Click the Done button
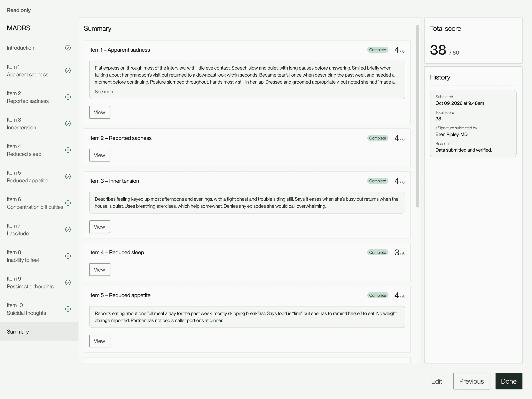Viewport: 532px width, 399px height. point(509,381)
